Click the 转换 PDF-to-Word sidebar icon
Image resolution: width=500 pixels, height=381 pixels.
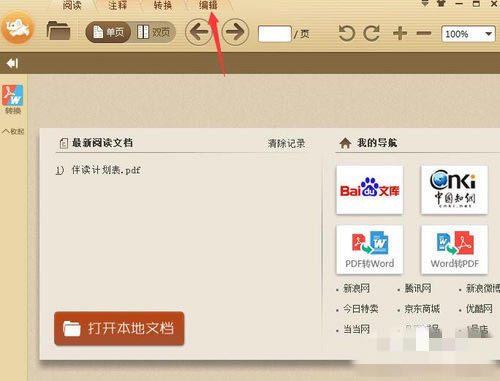[x=13, y=99]
